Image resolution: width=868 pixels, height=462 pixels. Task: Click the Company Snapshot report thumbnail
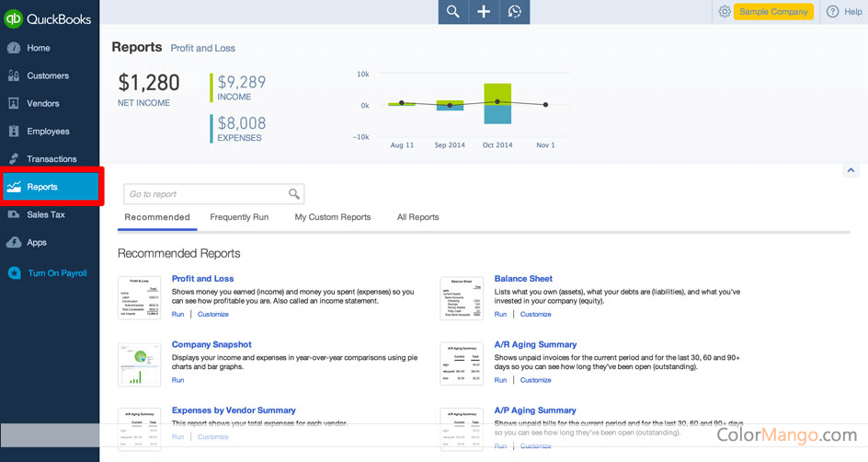coord(139,364)
